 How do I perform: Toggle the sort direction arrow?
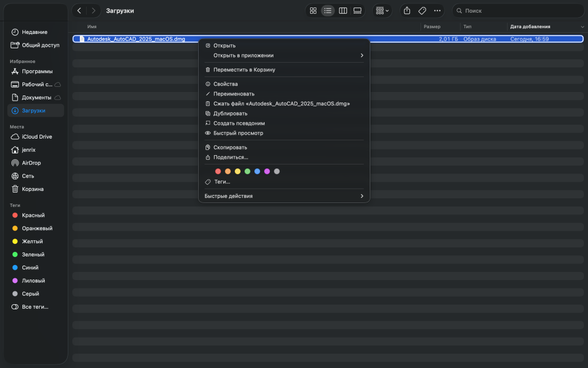coord(582,26)
